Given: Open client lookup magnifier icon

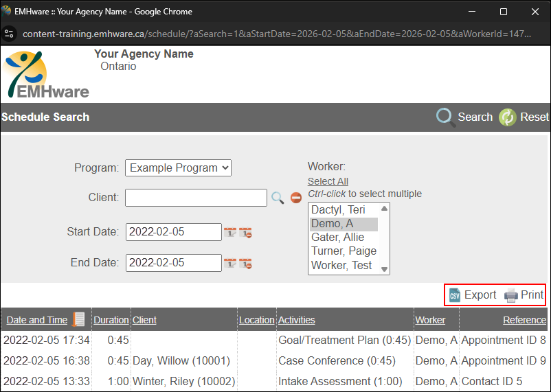Looking at the screenshot, I should pos(278,198).
